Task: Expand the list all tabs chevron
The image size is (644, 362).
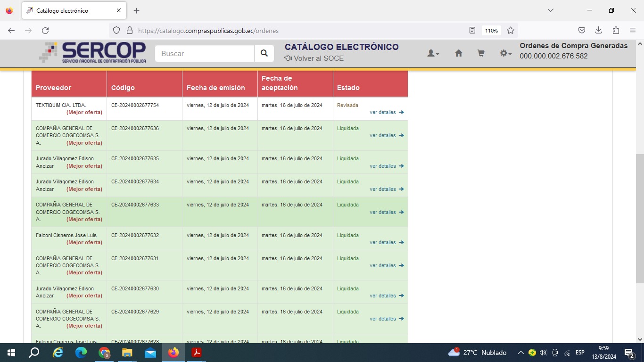Action: pos(550,10)
